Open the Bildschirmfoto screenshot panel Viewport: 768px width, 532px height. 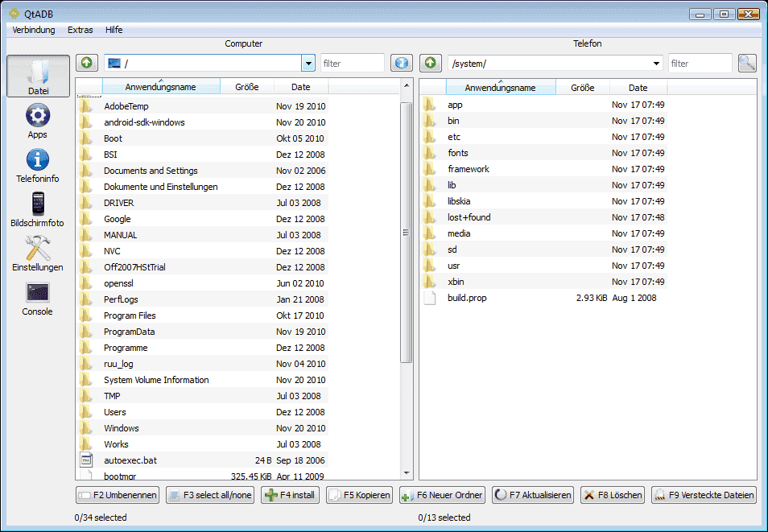pos(38,210)
